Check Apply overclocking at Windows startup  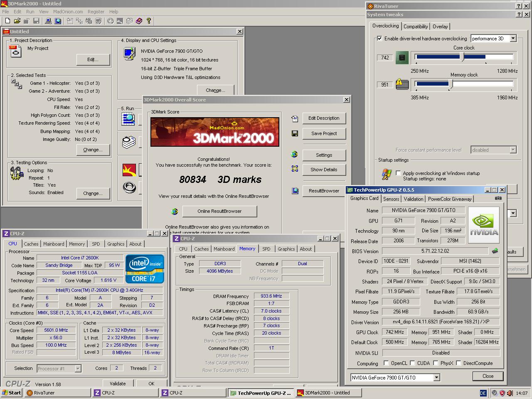tap(398, 173)
